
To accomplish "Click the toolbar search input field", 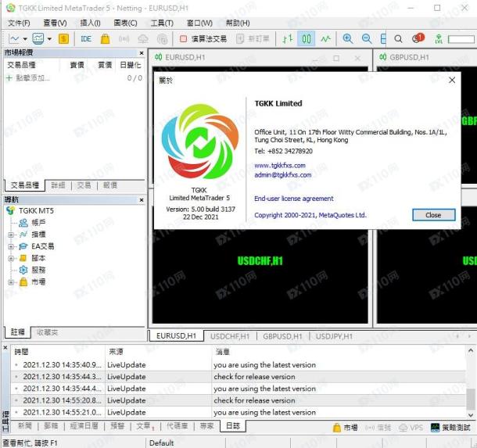I will point(461,39).
